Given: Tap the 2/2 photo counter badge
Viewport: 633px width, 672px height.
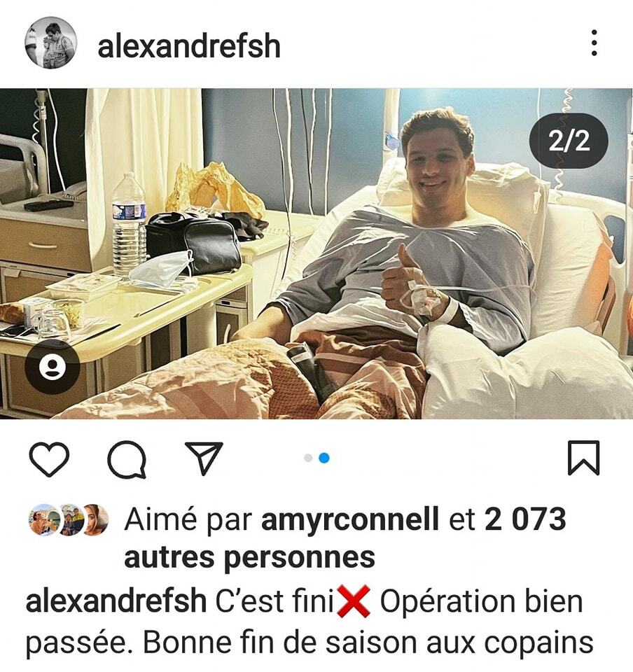Looking at the screenshot, I should click(x=569, y=140).
